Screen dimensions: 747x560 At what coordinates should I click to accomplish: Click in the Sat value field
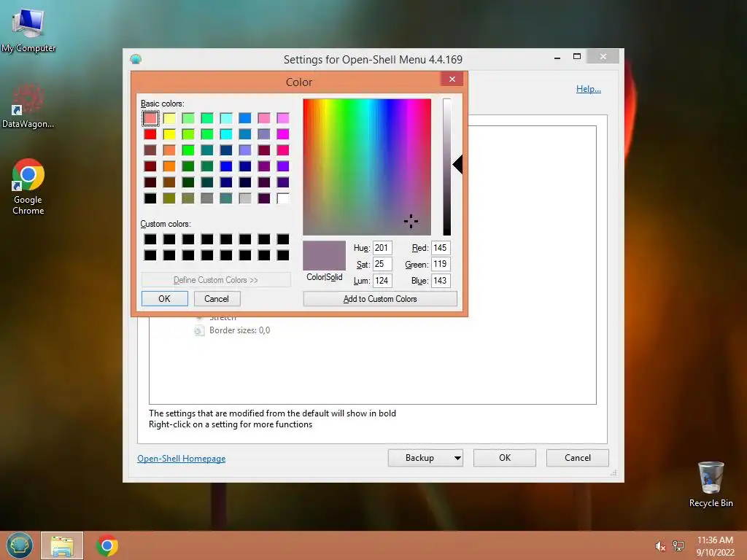point(382,264)
